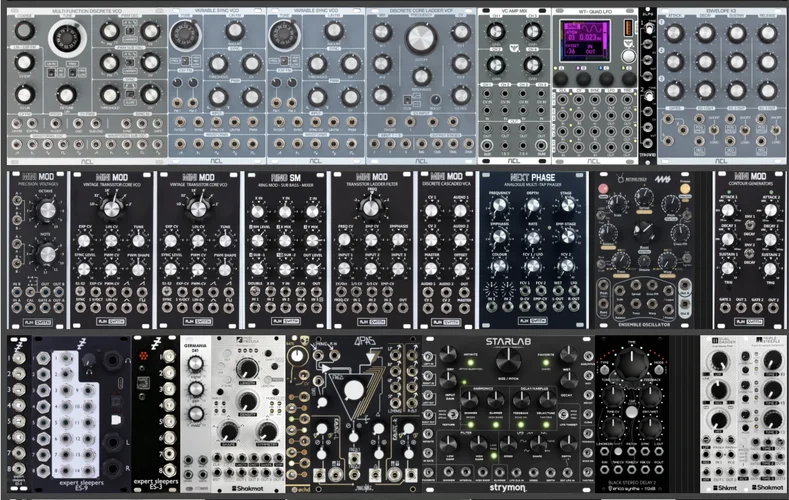Viewport: 789px width, 500px height.
Task: Click the large TIME knob on Black Stereo Delay 2
Action: tap(632, 364)
